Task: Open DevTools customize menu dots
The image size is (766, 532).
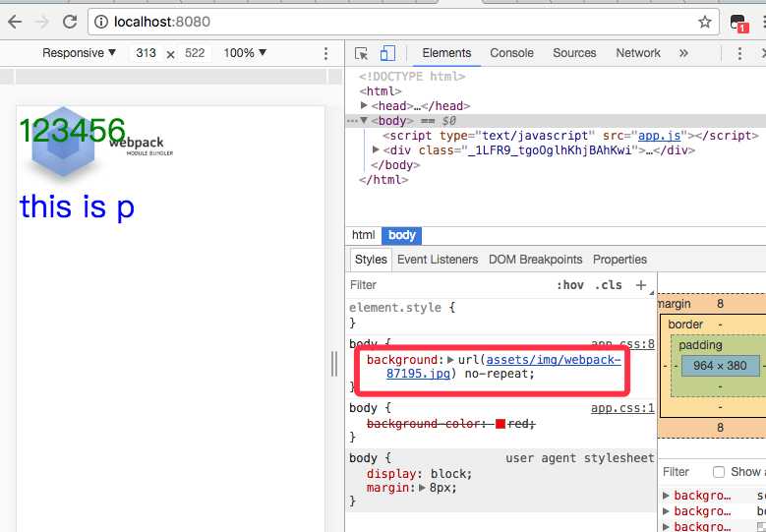Action: (x=739, y=53)
